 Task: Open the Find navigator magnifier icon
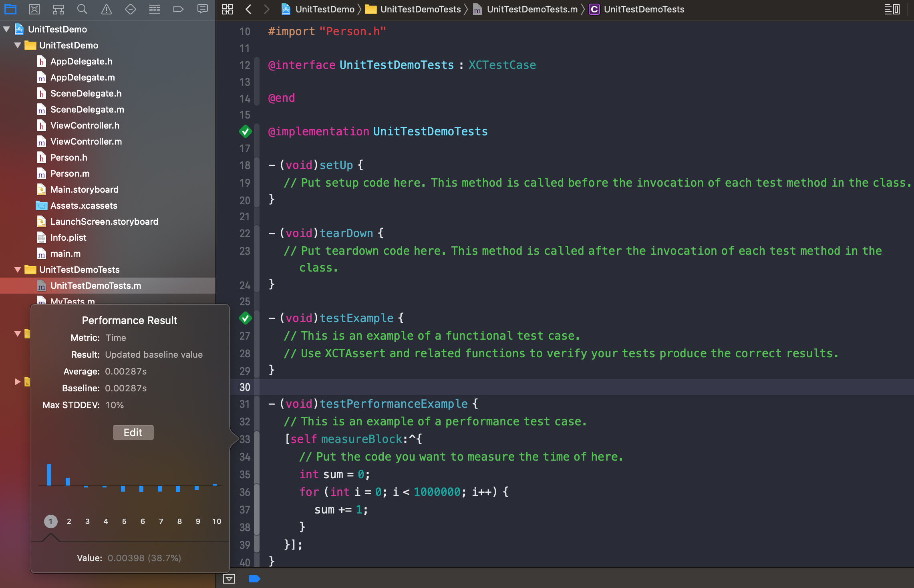pyautogui.click(x=82, y=9)
